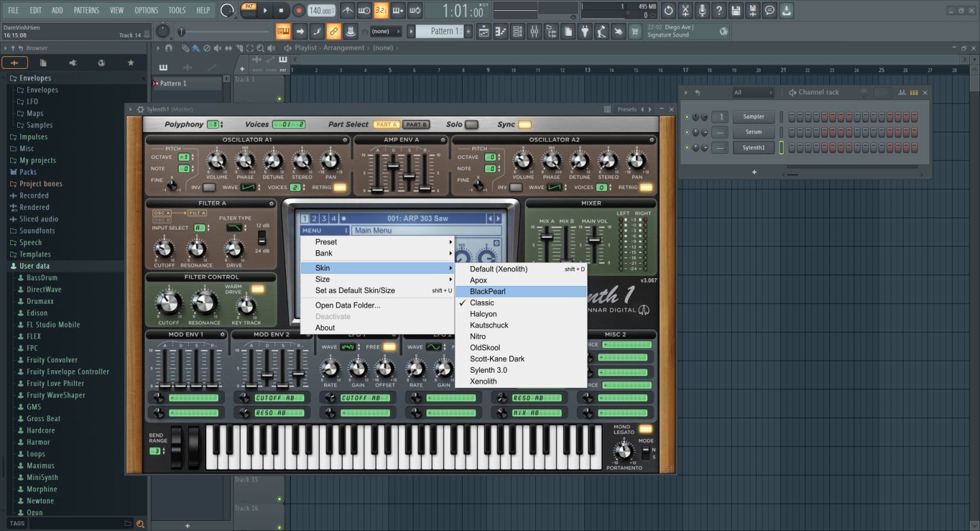
Task: Switch to PART B in Sylenth1
Action: (415, 124)
